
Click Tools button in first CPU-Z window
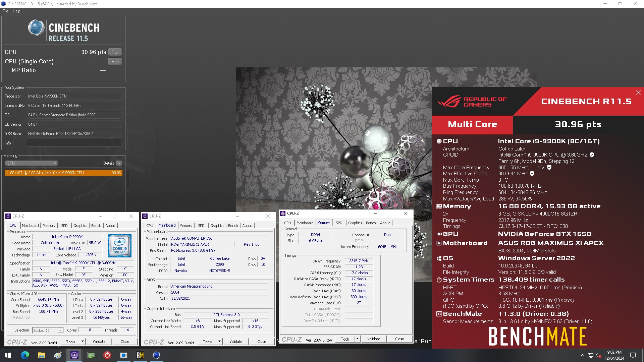[71, 342]
